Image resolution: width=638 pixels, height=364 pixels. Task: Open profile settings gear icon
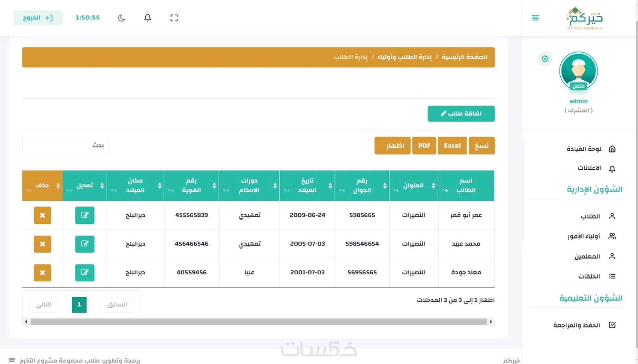pos(545,59)
